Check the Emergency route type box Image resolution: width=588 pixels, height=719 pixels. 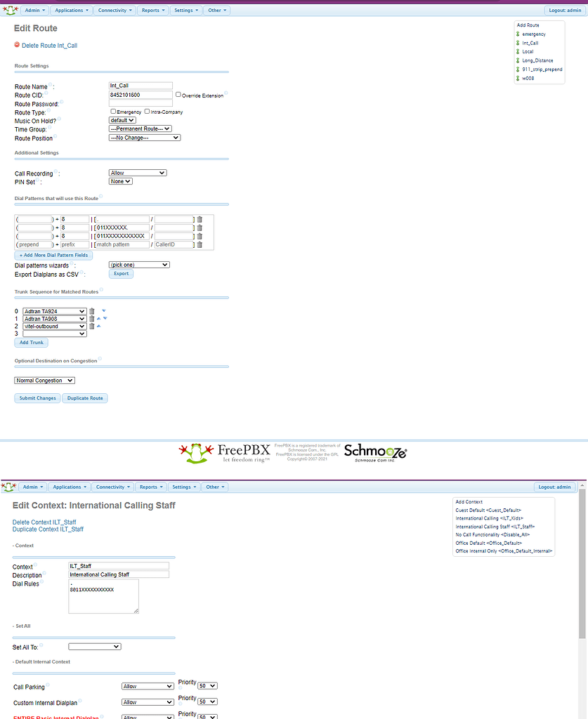click(x=113, y=112)
